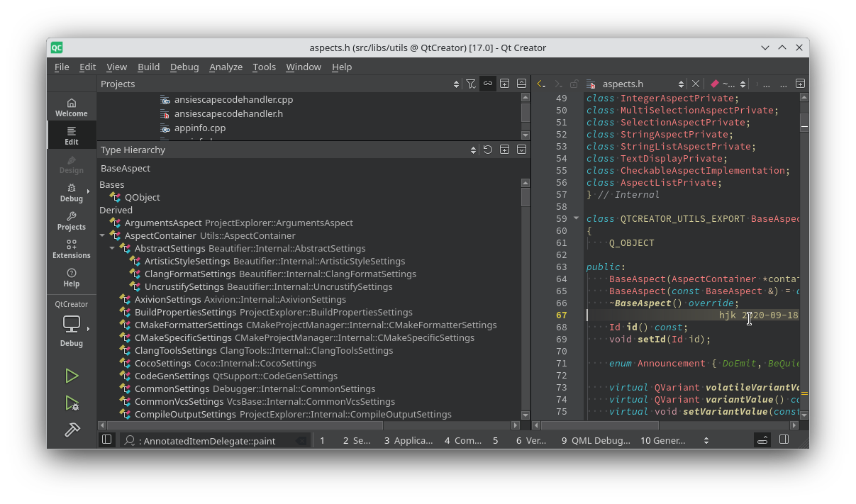This screenshot has width=856, height=504.
Task: Switch to Edit mode
Action: [72, 135]
